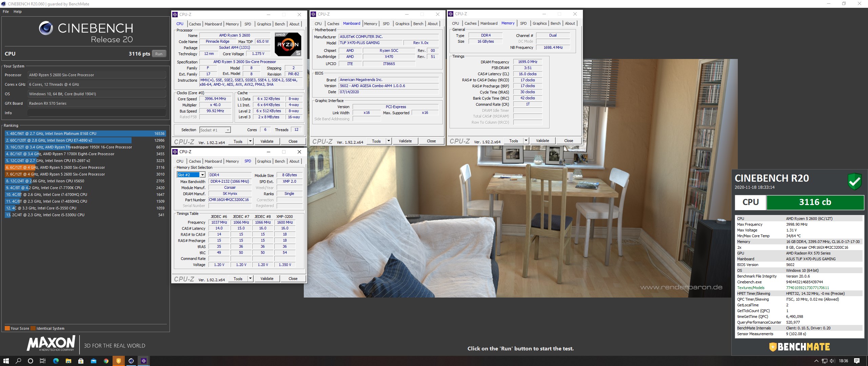Select ranking row Ryzen 5 2600 scoring 3010

[85, 174]
